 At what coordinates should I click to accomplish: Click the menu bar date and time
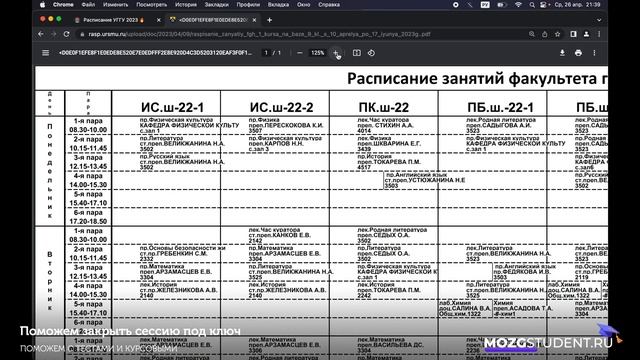(578, 5)
